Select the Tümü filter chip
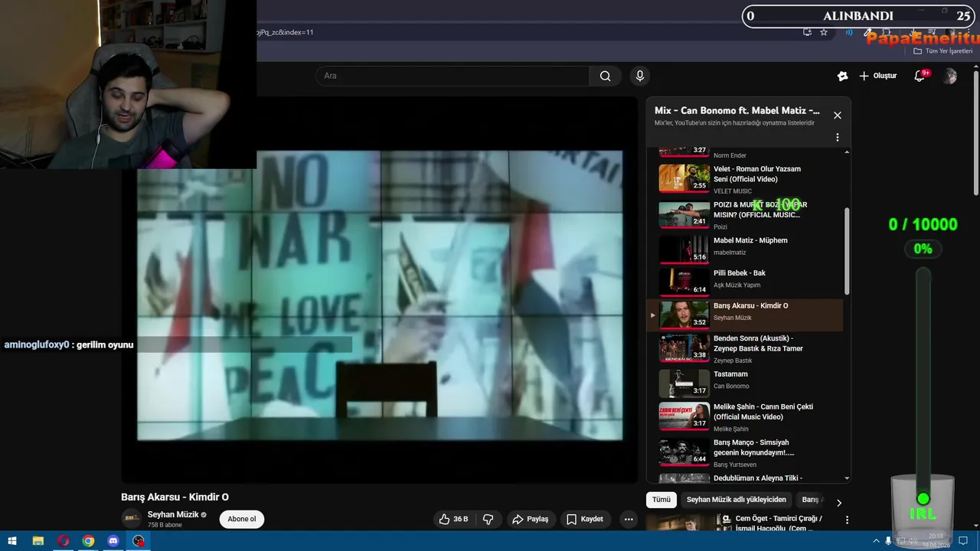 click(x=661, y=500)
